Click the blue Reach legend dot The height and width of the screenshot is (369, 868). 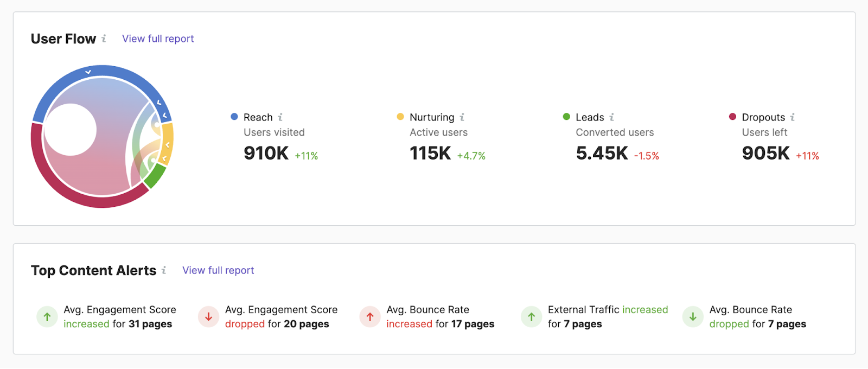[234, 117]
